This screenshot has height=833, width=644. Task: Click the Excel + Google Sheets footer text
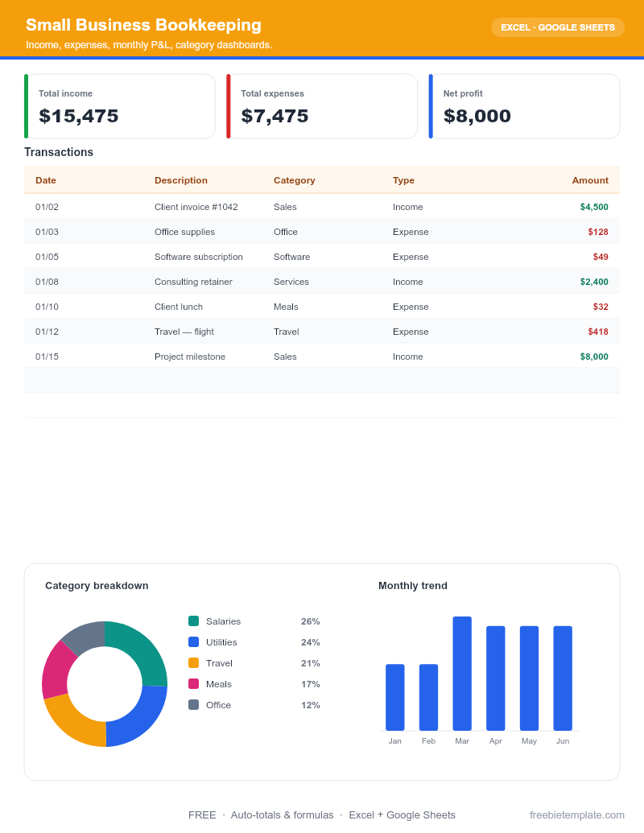coord(402,815)
